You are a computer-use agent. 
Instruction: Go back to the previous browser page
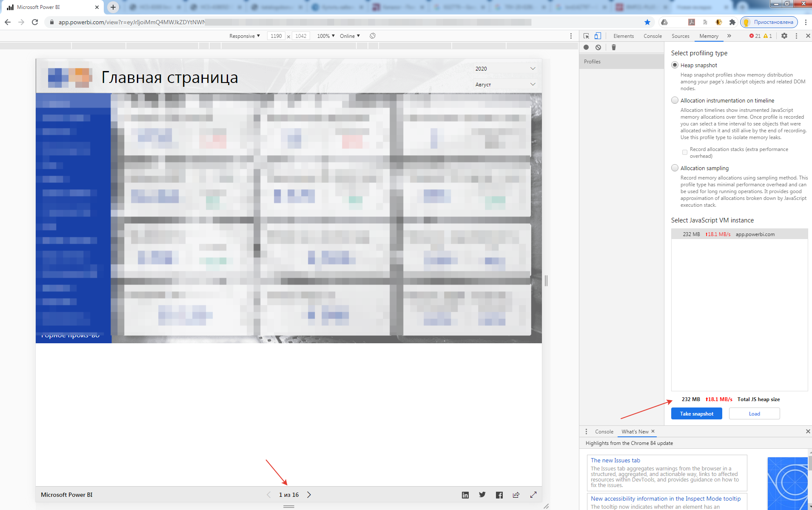pyautogui.click(x=8, y=22)
